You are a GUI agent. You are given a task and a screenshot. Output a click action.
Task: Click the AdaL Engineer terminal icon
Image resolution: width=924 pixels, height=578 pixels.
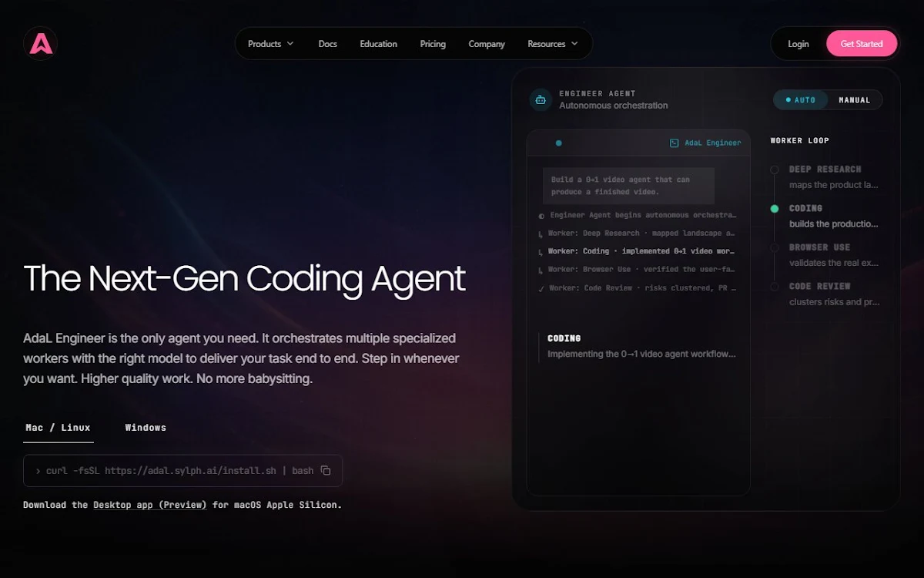(x=675, y=143)
